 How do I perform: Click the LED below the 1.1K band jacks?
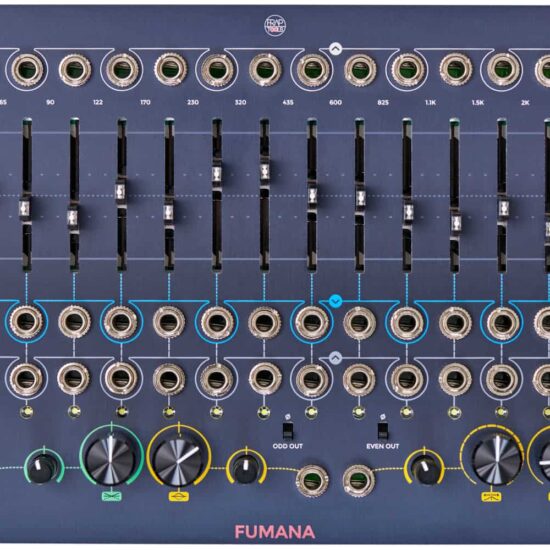click(455, 412)
